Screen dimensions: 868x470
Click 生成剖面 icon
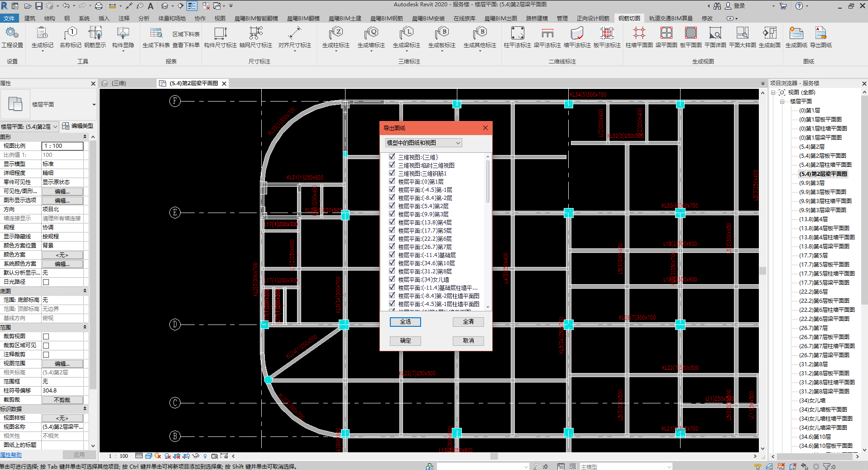coord(770,37)
